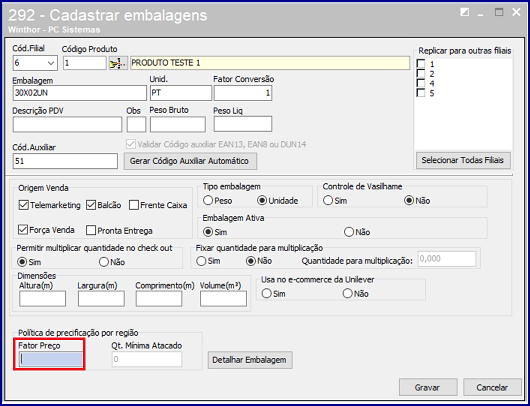This screenshot has width=530, height=406.
Task: Click the Validar Código auxiliar EAN13 checkbox
Action: pos(130,144)
